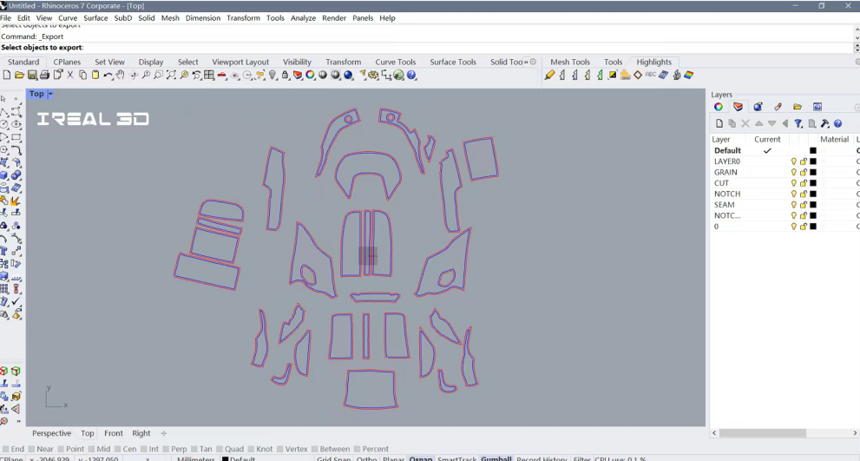Screen dimensions: 860x461
Task: Click the Undo arrow icon
Action: (108, 75)
